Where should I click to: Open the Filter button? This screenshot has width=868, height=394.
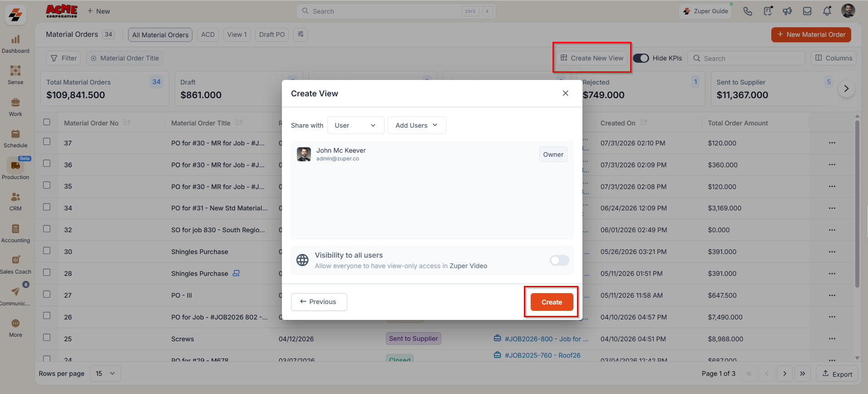click(x=64, y=58)
